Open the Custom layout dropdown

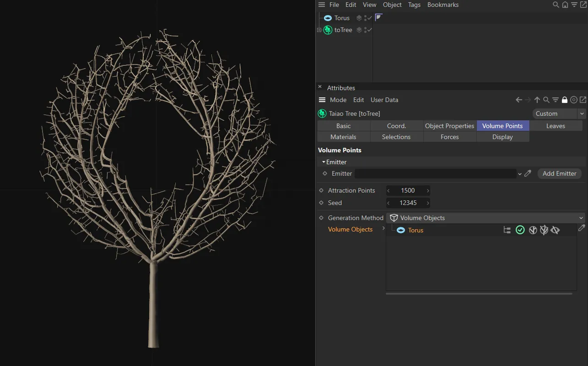pyautogui.click(x=559, y=113)
